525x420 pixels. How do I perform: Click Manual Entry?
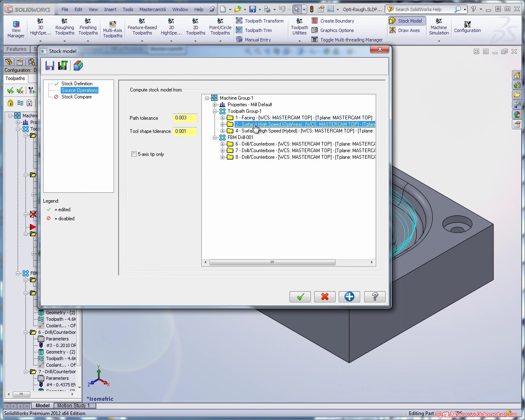(253, 40)
